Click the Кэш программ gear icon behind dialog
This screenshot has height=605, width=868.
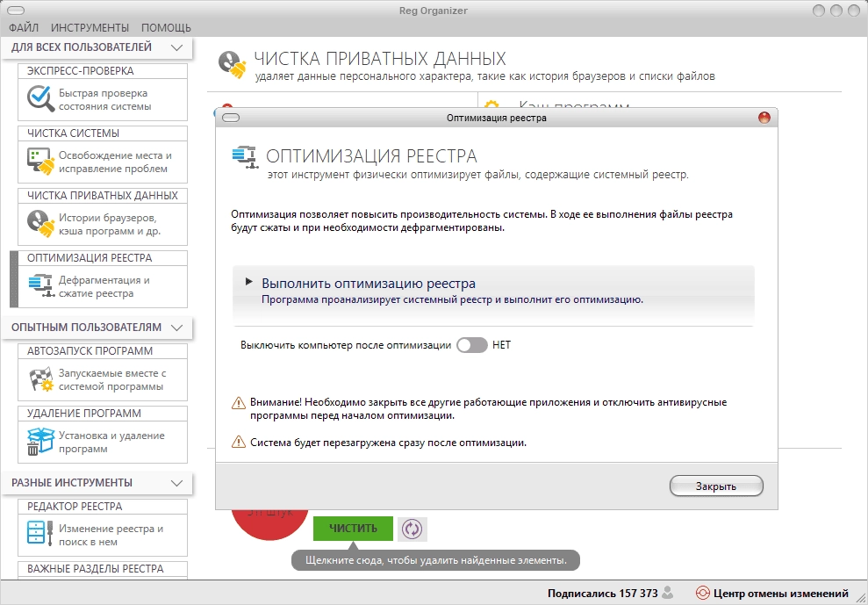(x=491, y=104)
